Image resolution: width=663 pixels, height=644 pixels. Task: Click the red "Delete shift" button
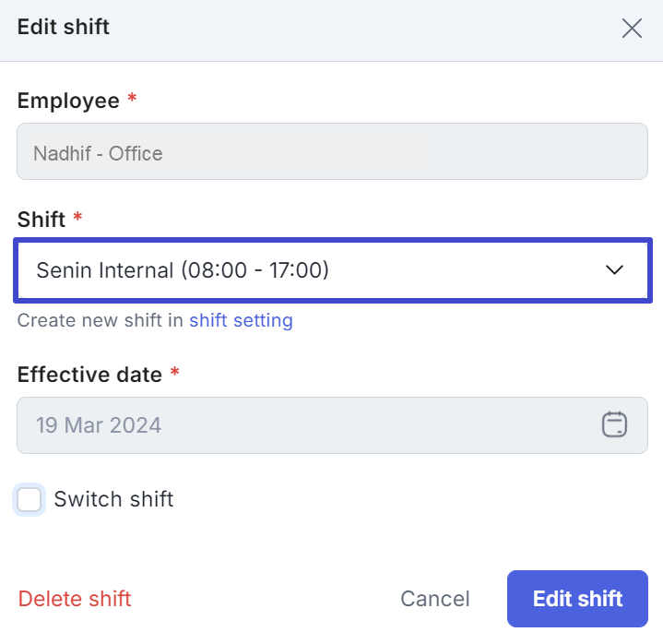click(x=75, y=599)
